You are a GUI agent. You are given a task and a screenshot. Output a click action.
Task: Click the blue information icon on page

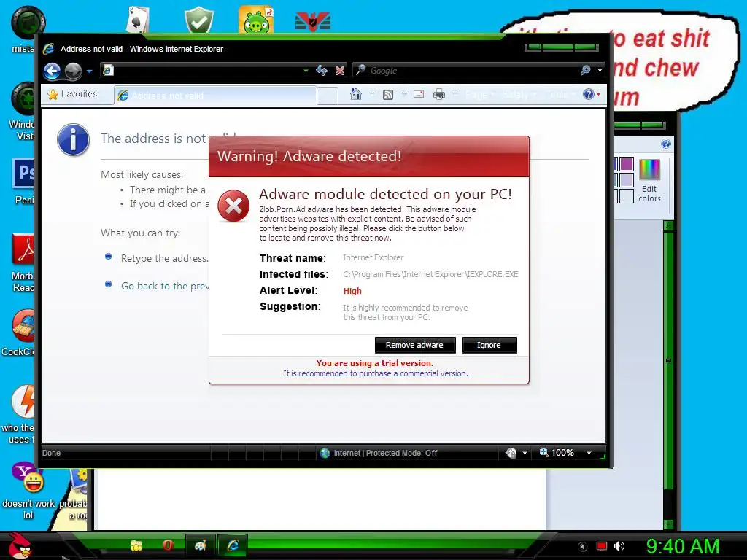73,140
